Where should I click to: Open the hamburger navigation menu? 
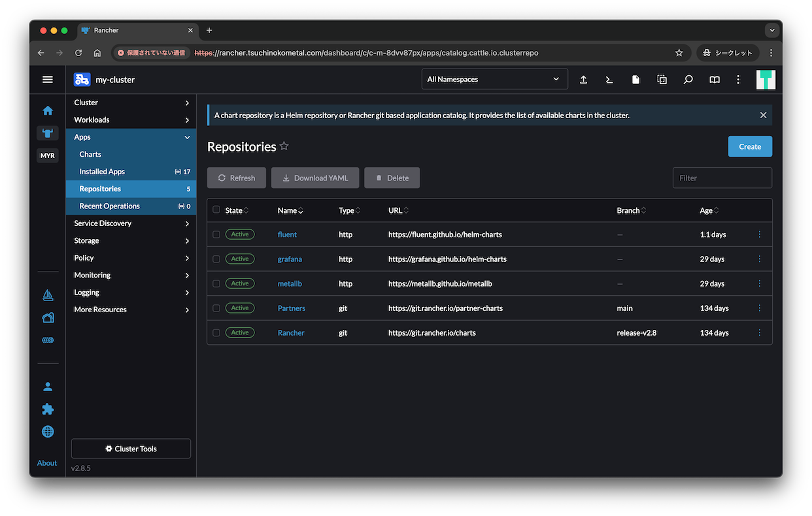click(x=47, y=79)
